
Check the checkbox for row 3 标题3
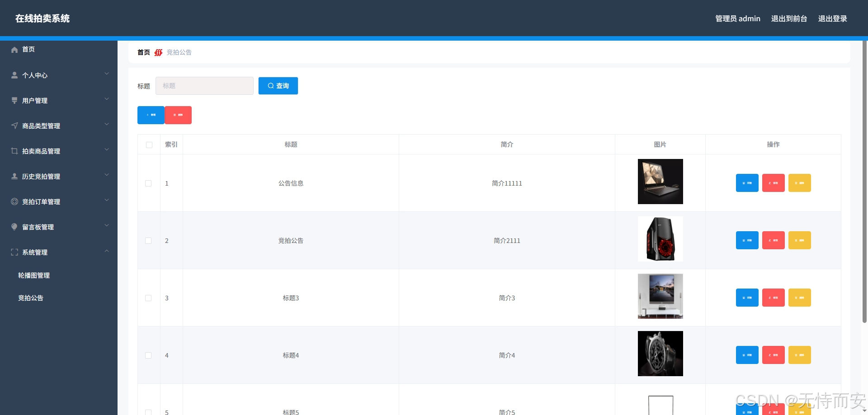pyautogui.click(x=148, y=298)
